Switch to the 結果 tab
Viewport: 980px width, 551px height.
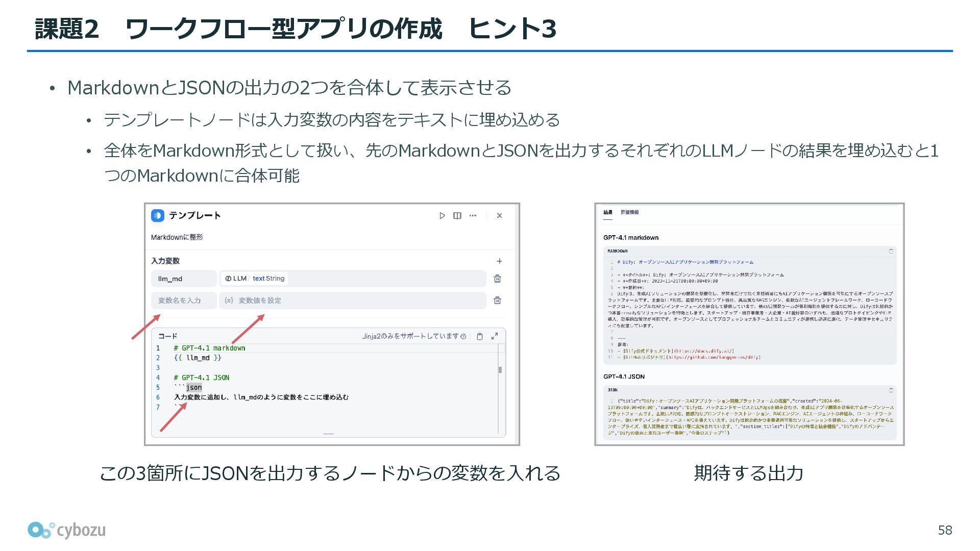(607, 212)
